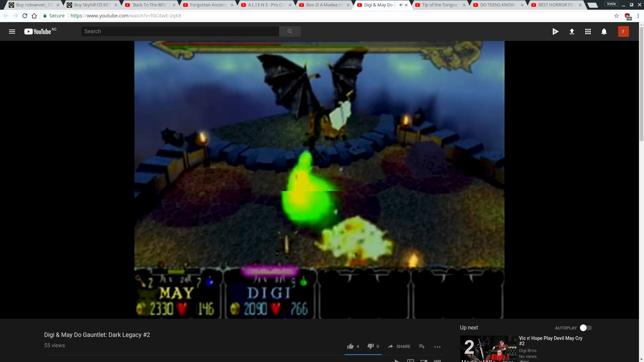
Task: Click the address bar URL
Action: coord(126,16)
